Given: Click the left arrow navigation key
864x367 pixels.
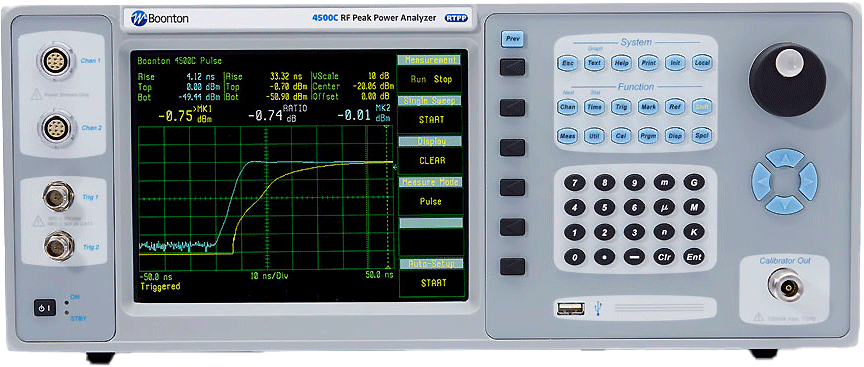Looking at the screenshot, I should tap(761, 181).
